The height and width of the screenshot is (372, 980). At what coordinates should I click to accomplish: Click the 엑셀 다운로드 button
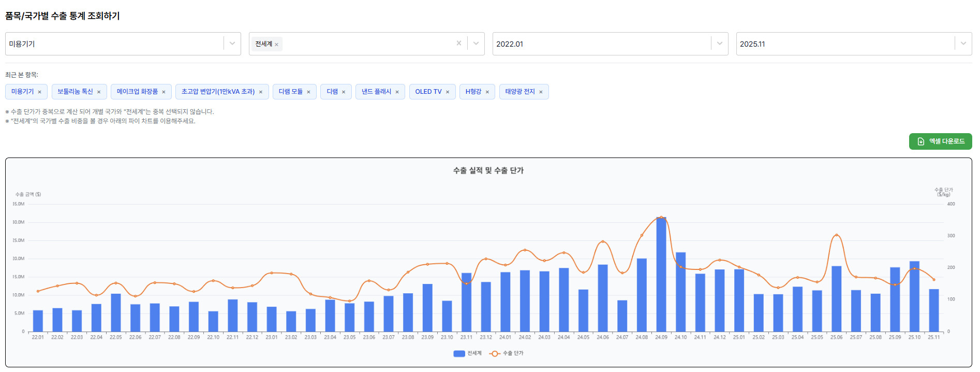(940, 141)
